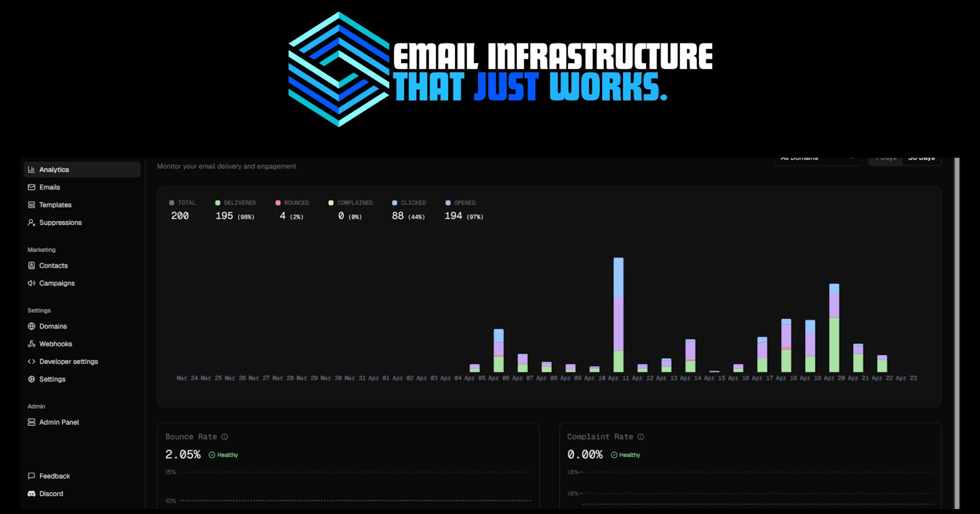Image resolution: width=980 pixels, height=514 pixels.
Task: Click the gray Total legend swatch
Action: tap(172, 203)
